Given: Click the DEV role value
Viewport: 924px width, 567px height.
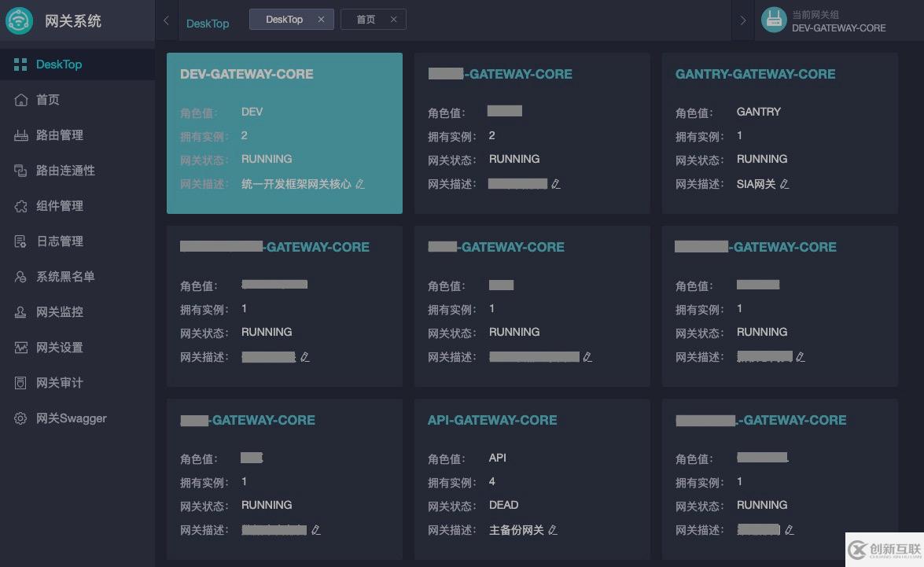Looking at the screenshot, I should (x=252, y=112).
